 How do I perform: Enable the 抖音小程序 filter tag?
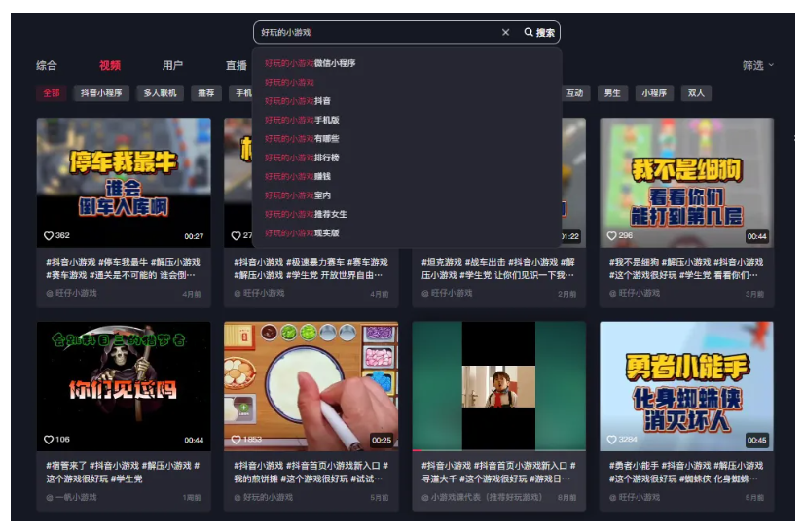pos(101,93)
